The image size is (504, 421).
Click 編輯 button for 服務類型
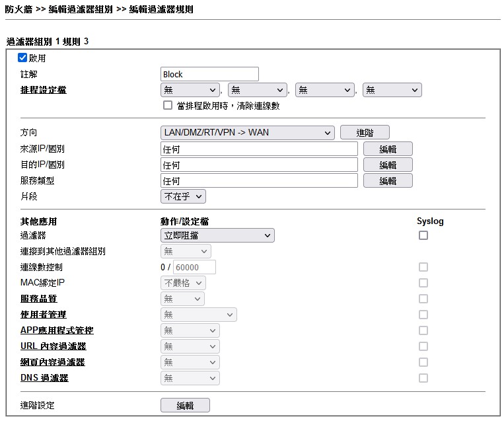[388, 180]
